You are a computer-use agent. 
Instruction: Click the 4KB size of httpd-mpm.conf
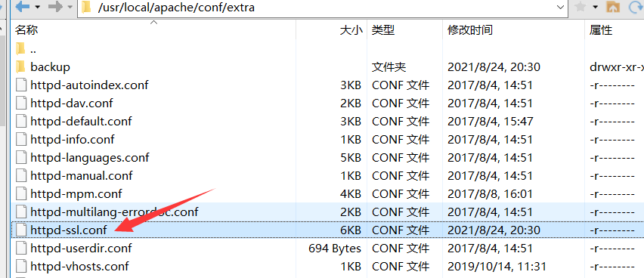click(351, 194)
